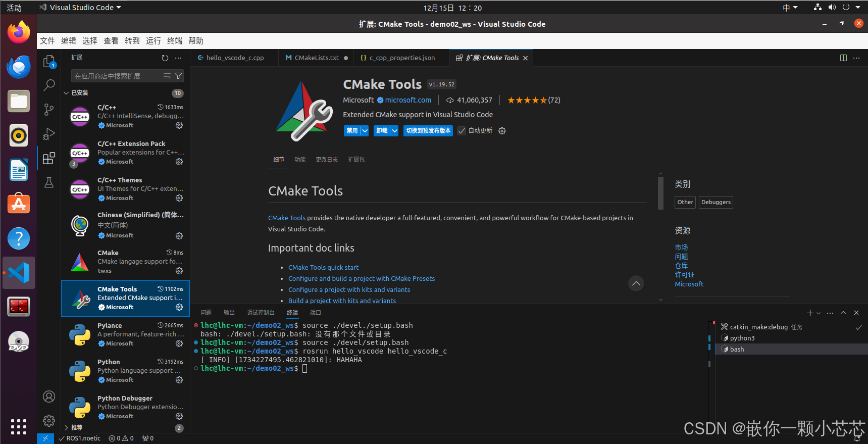Open the uninstall button dropdown arrow
This screenshot has width=868, height=444.
click(x=395, y=131)
